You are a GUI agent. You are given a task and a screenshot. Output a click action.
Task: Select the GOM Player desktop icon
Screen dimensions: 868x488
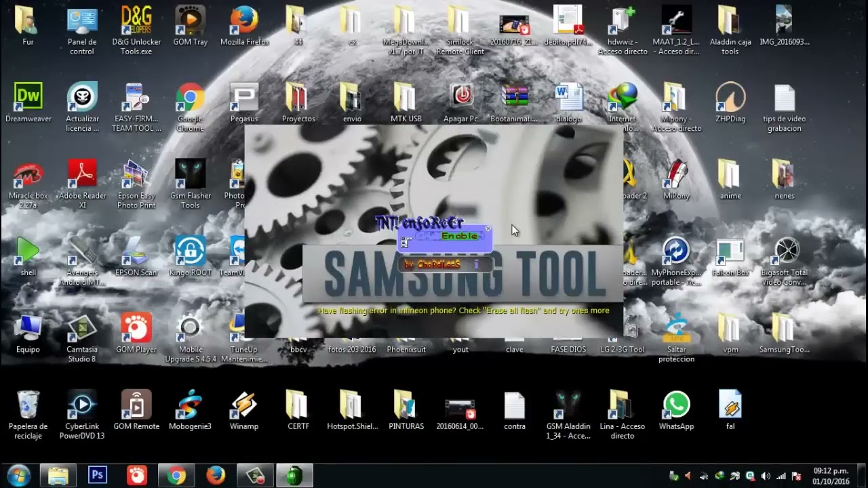coord(136,334)
